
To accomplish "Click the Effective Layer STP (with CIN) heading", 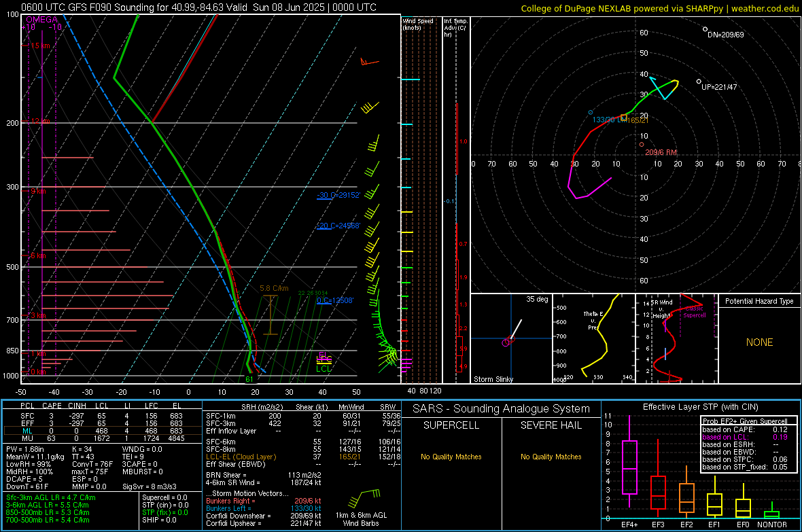I will pyautogui.click(x=700, y=407).
